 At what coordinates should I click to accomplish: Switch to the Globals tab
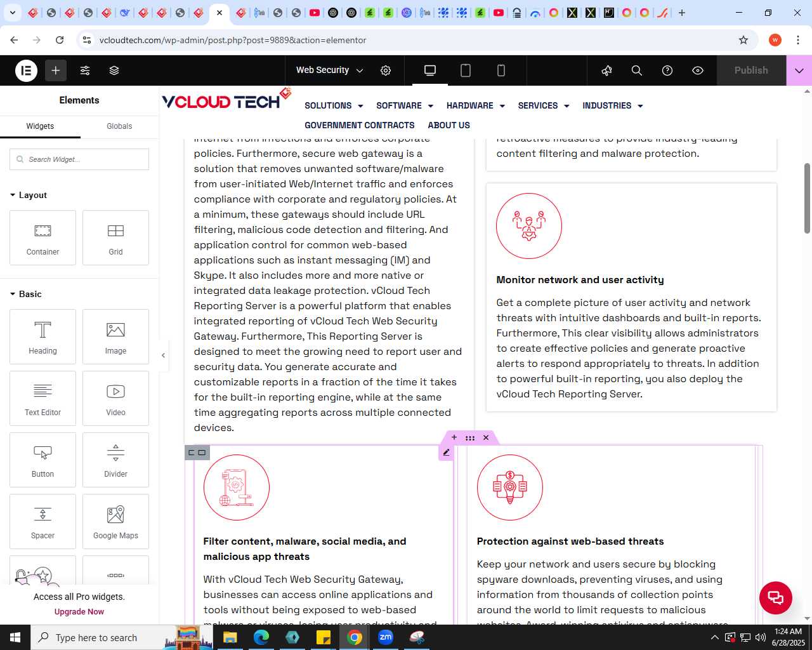[x=119, y=126]
